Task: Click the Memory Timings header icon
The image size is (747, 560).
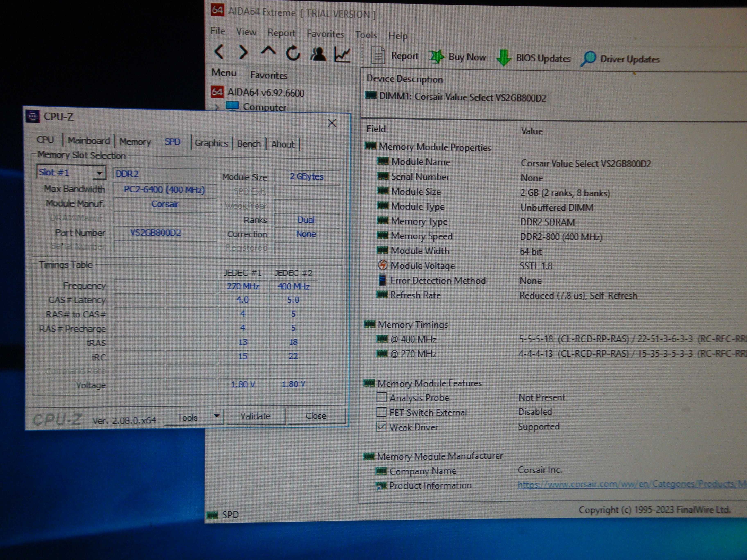Action: pos(370,324)
